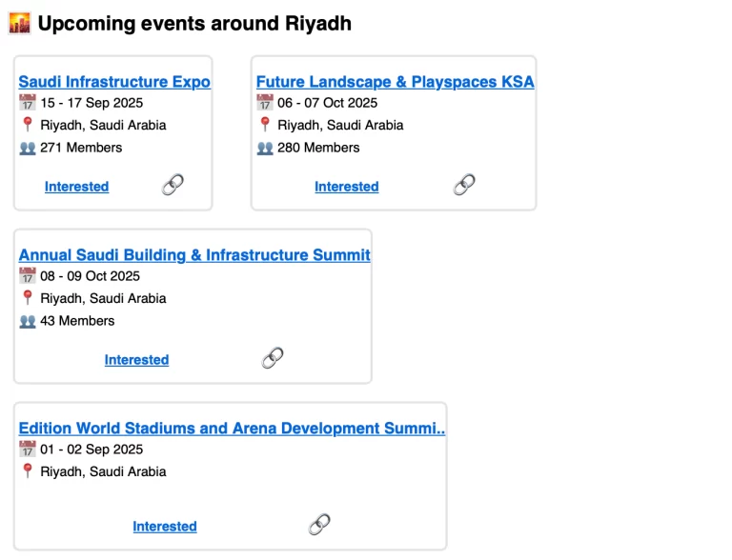This screenshot has width=732, height=560.
Task: Mark Interested on Annual Saudi Building Summit
Action: [136, 360]
